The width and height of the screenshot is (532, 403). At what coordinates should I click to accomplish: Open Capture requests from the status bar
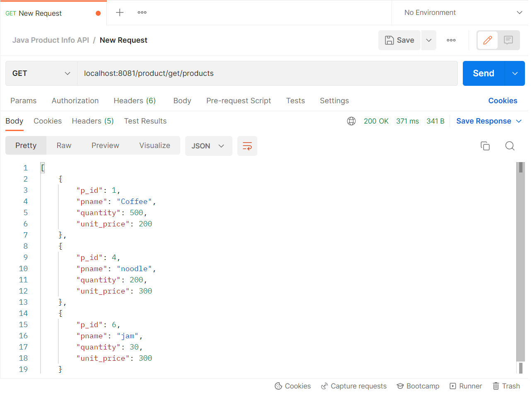[353, 386]
